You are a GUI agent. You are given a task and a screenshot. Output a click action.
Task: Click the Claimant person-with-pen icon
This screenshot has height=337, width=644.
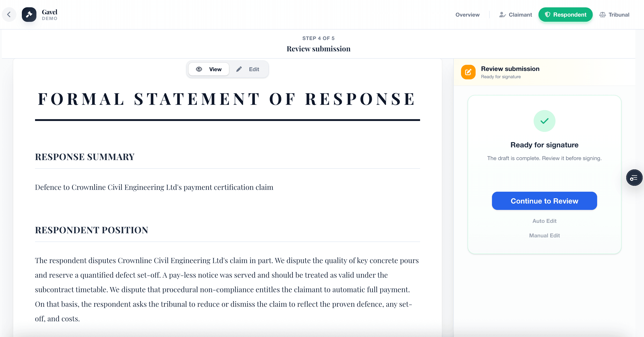click(x=502, y=15)
